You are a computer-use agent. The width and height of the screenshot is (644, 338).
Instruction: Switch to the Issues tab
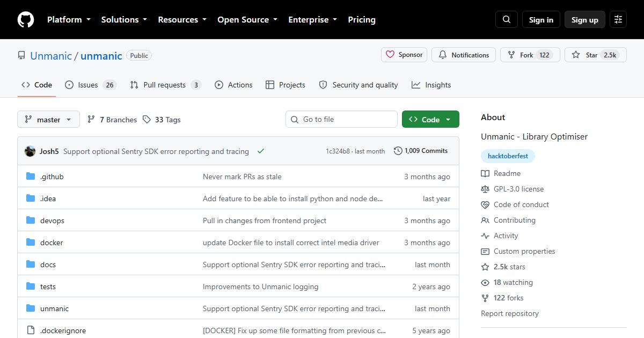(90, 85)
